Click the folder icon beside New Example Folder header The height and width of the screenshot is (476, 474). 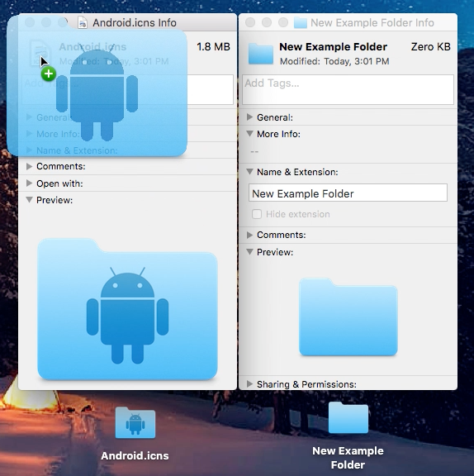pyautogui.click(x=260, y=54)
